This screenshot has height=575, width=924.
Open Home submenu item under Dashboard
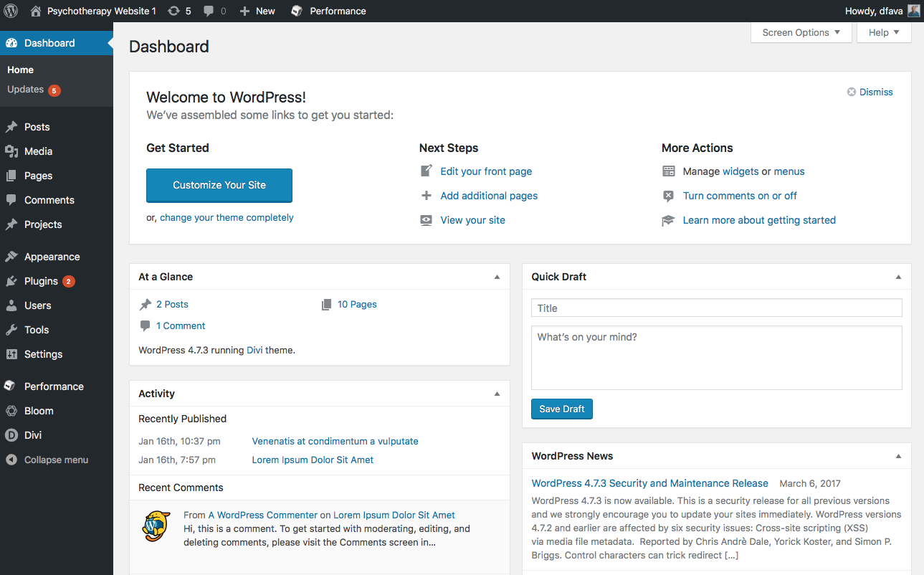[21, 70]
